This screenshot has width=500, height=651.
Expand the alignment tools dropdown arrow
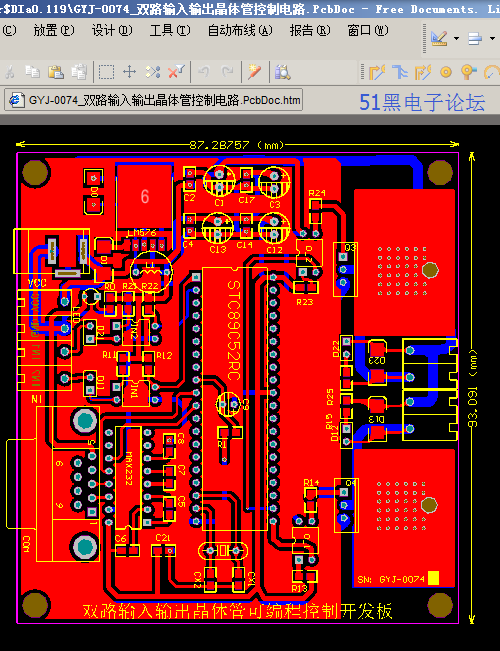pos(493,39)
